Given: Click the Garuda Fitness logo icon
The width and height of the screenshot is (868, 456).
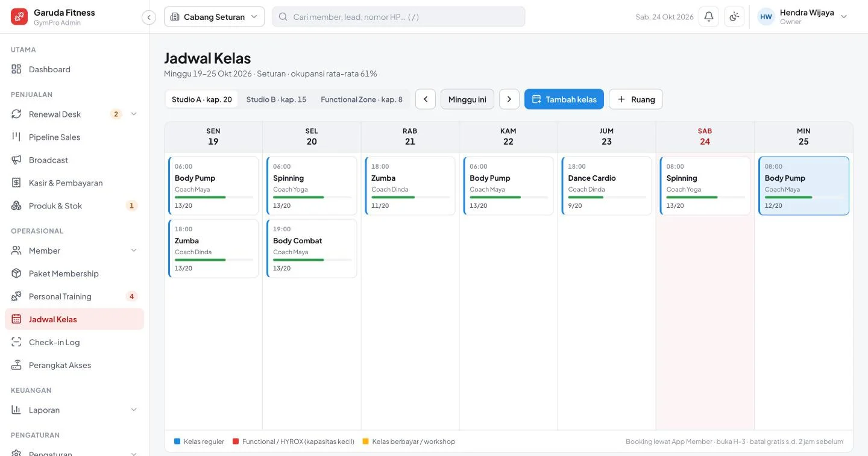Looking at the screenshot, I should 19,17.
